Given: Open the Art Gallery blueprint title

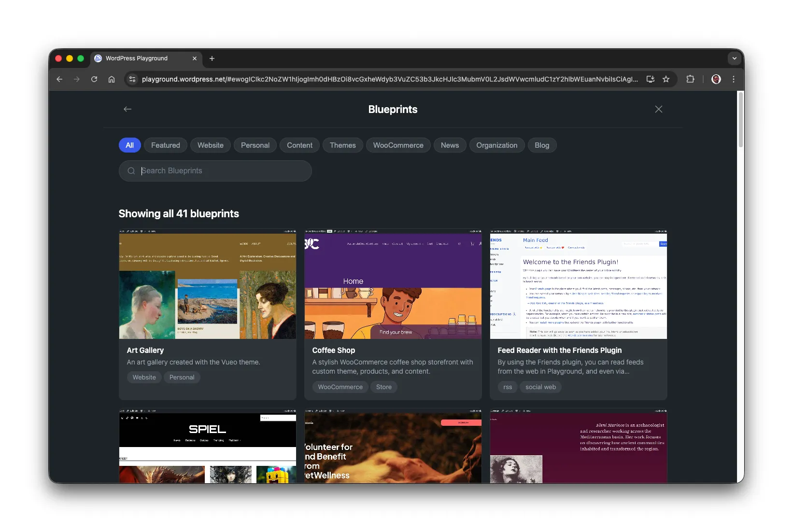Looking at the screenshot, I should click(x=145, y=350).
